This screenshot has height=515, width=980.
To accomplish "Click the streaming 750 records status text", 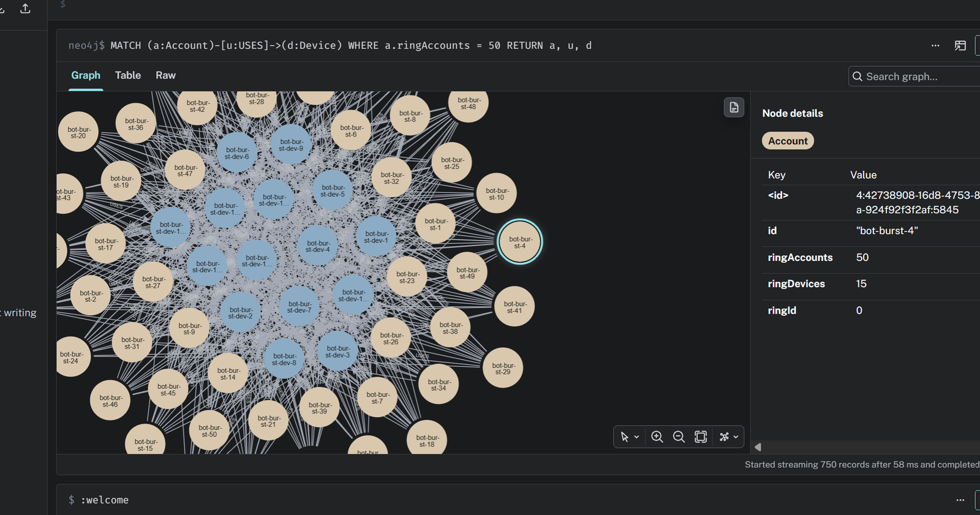I will pos(862,465).
